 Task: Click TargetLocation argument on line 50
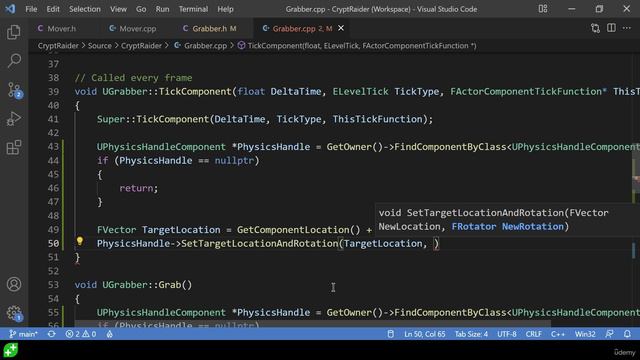point(382,244)
